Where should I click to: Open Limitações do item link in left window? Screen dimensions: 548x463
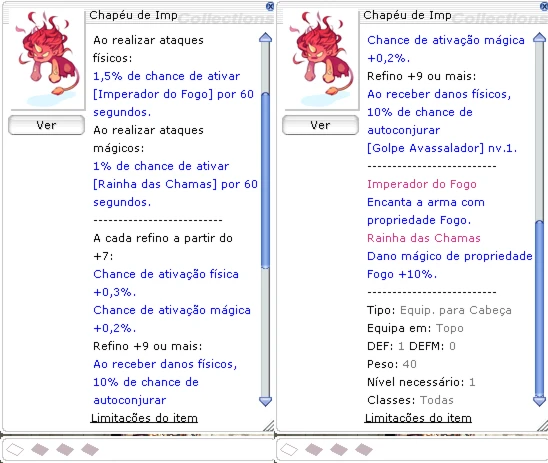pyautogui.click(x=144, y=418)
